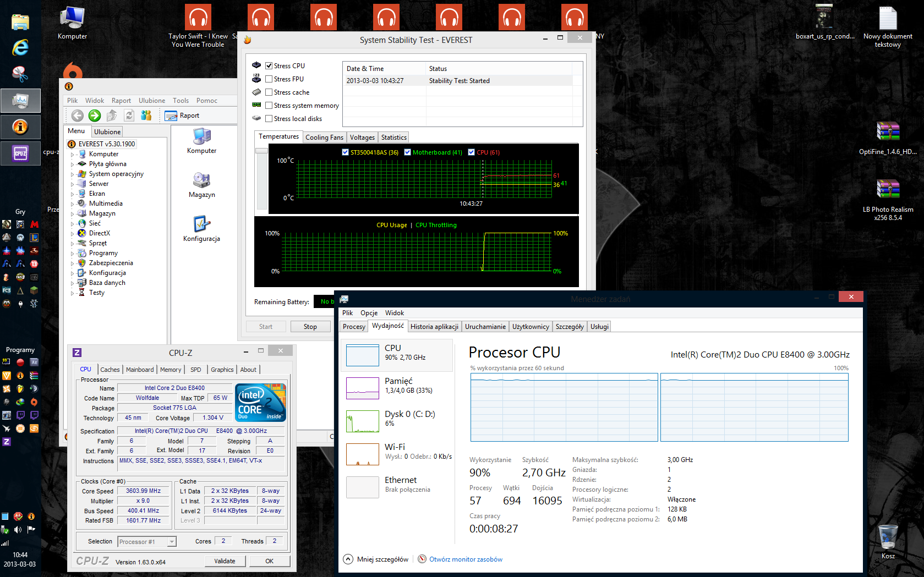
Task: Expand the System operacyjny tree node
Action: [72, 174]
